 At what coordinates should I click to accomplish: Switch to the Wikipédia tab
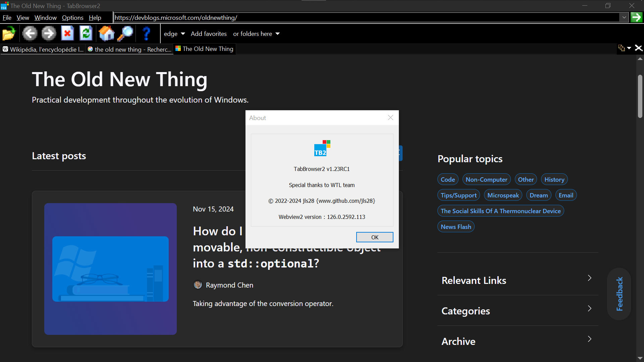[43, 49]
